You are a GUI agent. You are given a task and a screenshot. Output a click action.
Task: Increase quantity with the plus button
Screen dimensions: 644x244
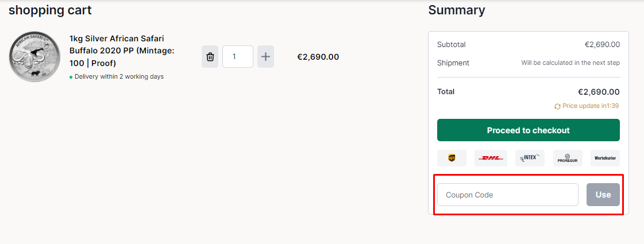(x=265, y=57)
